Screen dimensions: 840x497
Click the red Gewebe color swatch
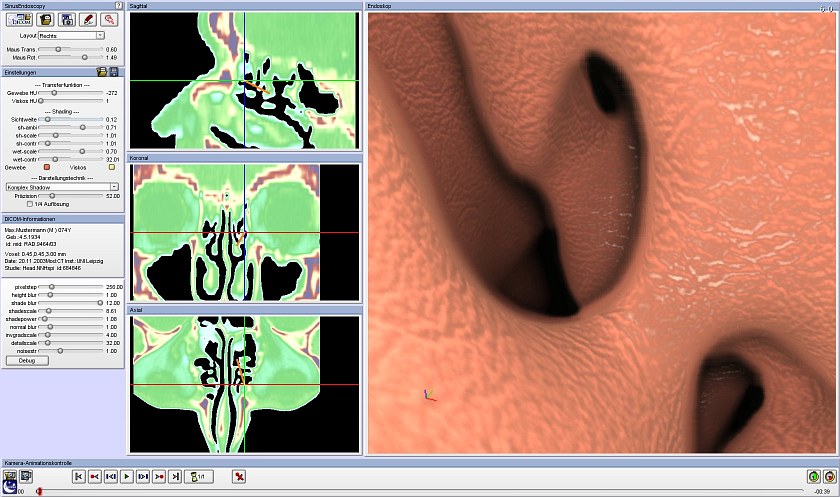45,167
